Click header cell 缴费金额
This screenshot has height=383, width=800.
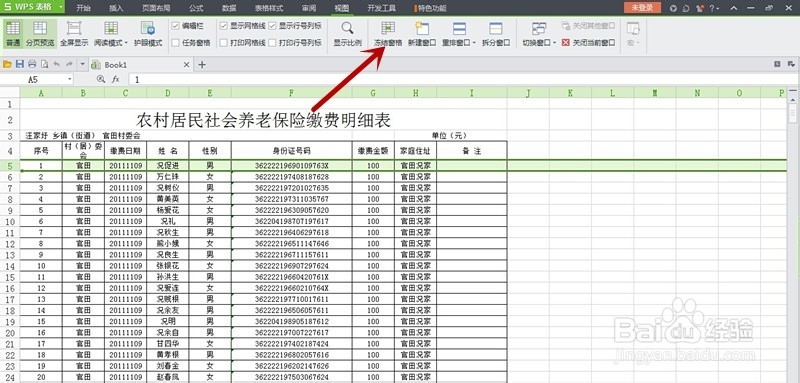click(373, 151)
